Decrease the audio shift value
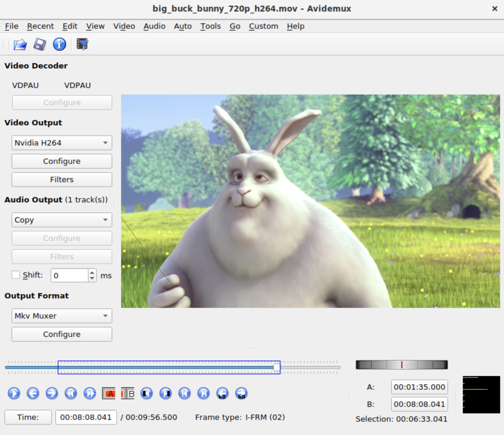This screenshot has width=504, height=435. coord(92,279)
